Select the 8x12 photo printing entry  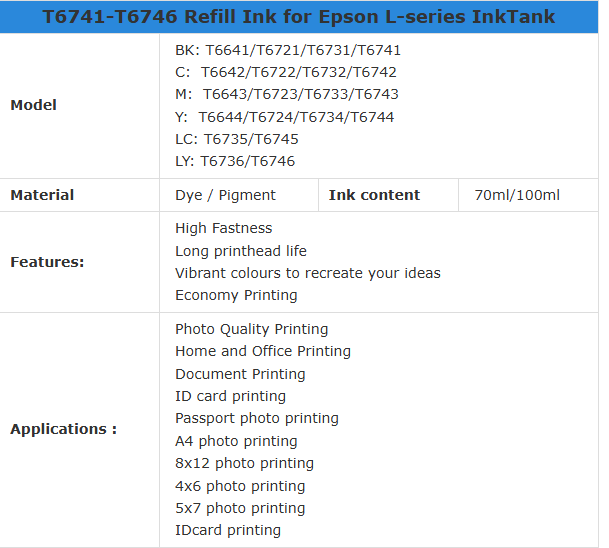pyautogui.click(x=244, y=463)
